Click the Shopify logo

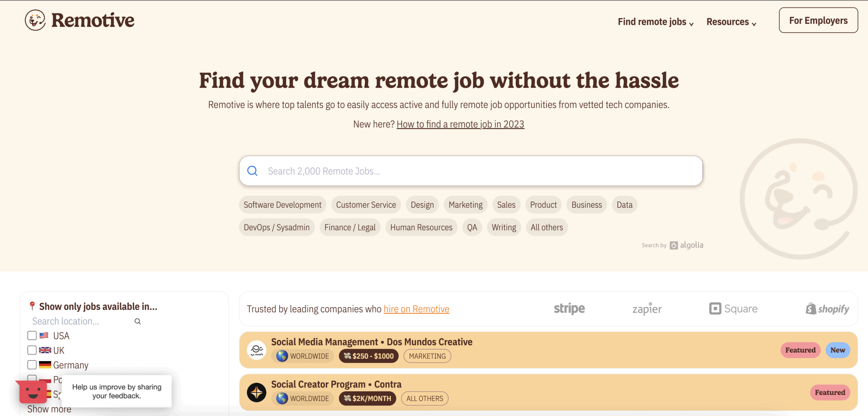827,308
